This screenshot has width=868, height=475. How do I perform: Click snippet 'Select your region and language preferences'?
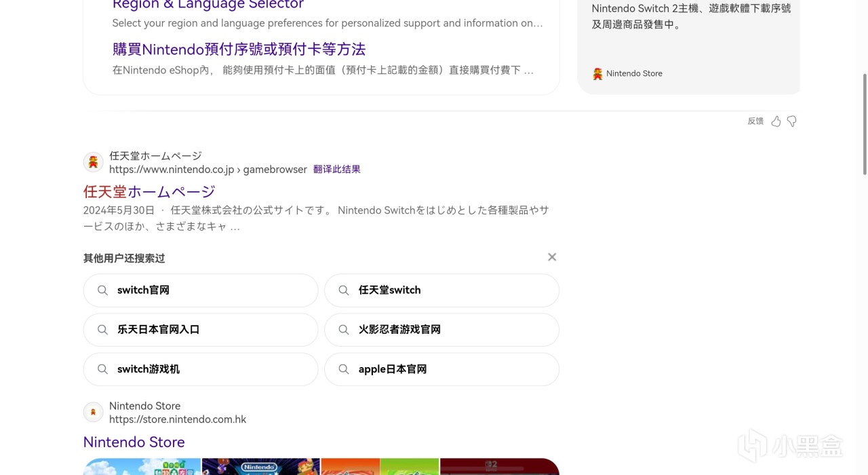tap(328, 23)
